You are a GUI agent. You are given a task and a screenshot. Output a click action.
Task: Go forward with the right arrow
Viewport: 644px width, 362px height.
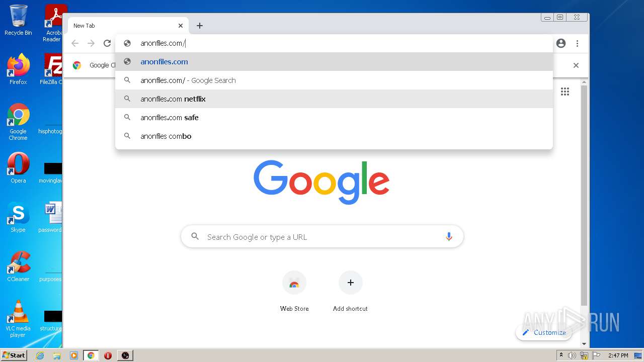[91, 43]
